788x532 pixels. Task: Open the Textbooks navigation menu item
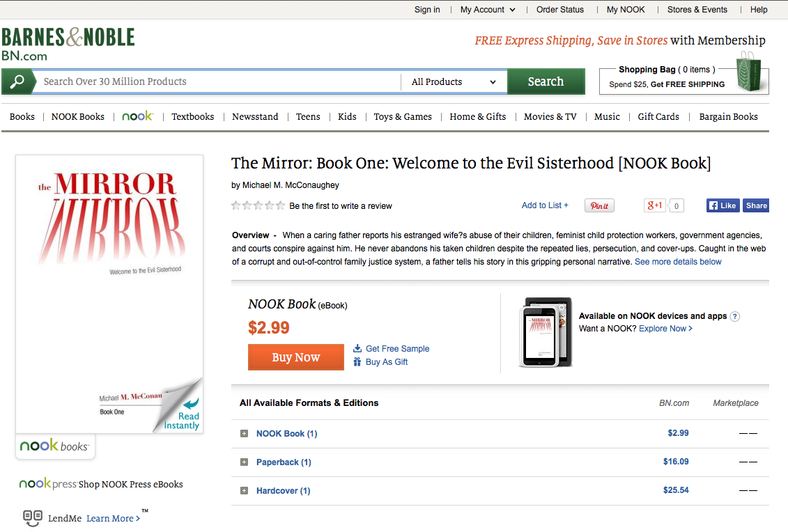coord(192,117)
